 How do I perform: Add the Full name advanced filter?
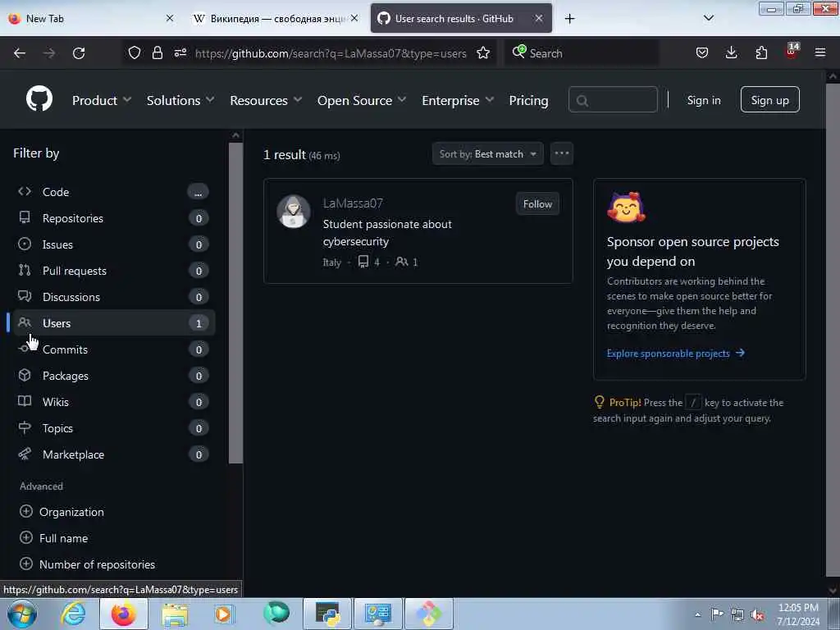pos(53,538)
